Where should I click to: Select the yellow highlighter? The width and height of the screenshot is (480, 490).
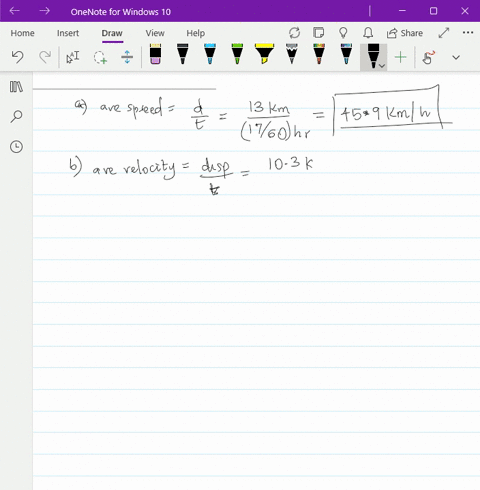[264, 54]
